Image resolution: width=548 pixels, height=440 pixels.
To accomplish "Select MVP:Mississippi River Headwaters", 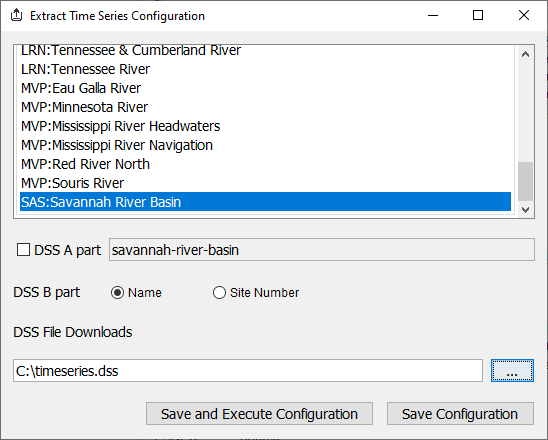I will pos(266,126).
